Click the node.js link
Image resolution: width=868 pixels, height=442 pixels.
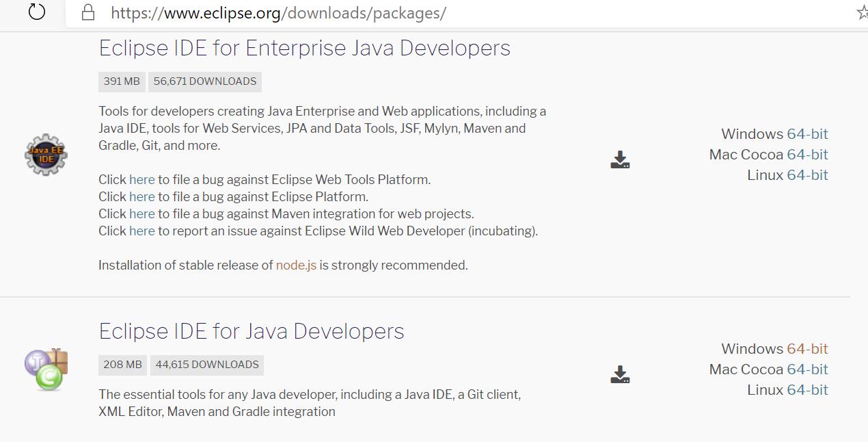pos(296,265)
